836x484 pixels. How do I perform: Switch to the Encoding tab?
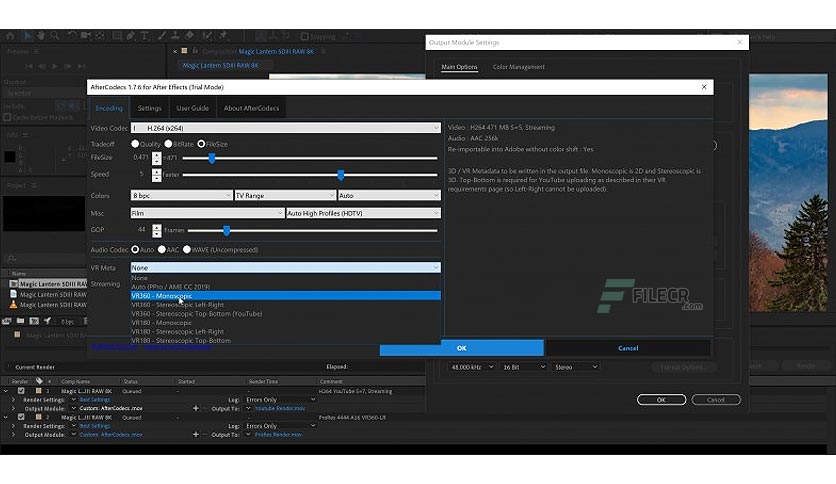[x=109, y=108]
